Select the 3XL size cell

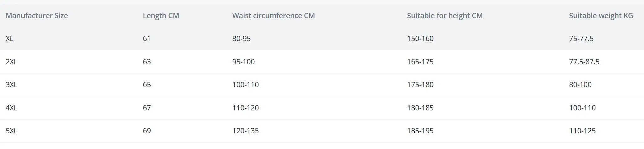[11, 85]
